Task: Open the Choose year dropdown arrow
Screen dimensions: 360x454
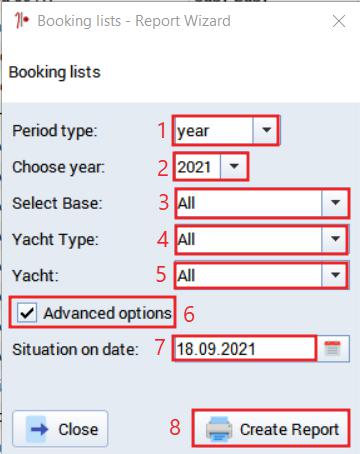Action: (234, 166)
